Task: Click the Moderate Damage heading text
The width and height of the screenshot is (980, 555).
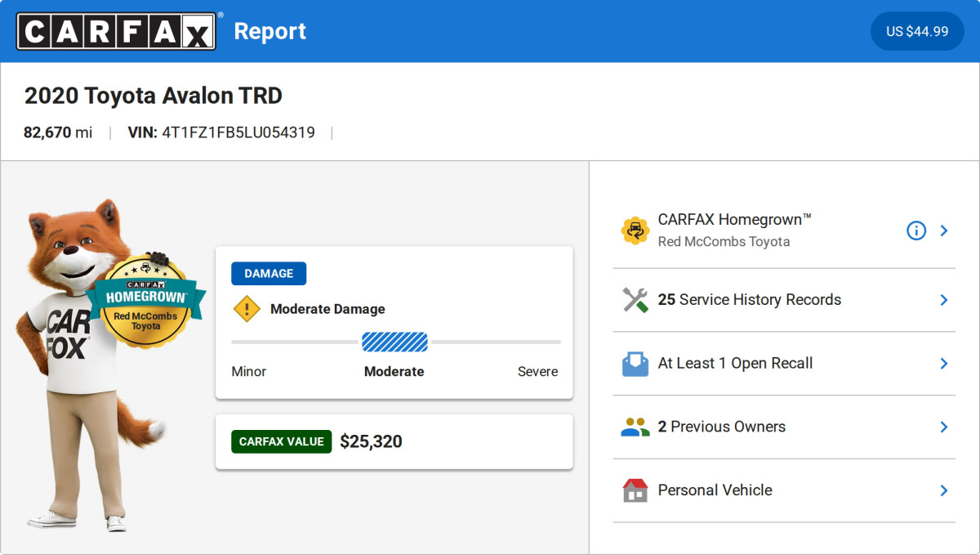Action: (327, 309)
